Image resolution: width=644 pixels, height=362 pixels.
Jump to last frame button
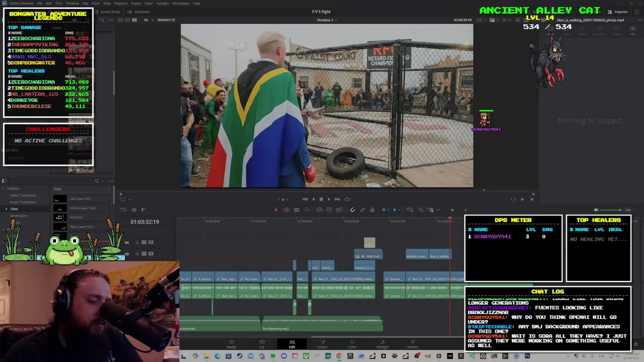pyautogui.click(x=338, y=199)
